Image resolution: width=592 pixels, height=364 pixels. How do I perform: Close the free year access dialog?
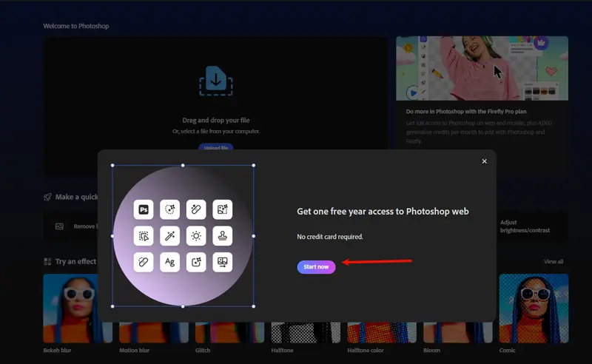point(485,161)
